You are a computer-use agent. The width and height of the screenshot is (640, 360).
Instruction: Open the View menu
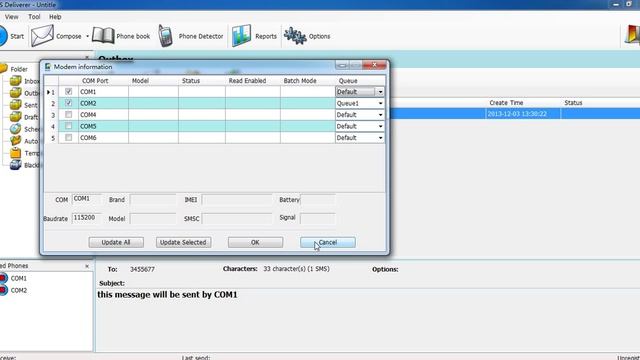tap(11, 17)
